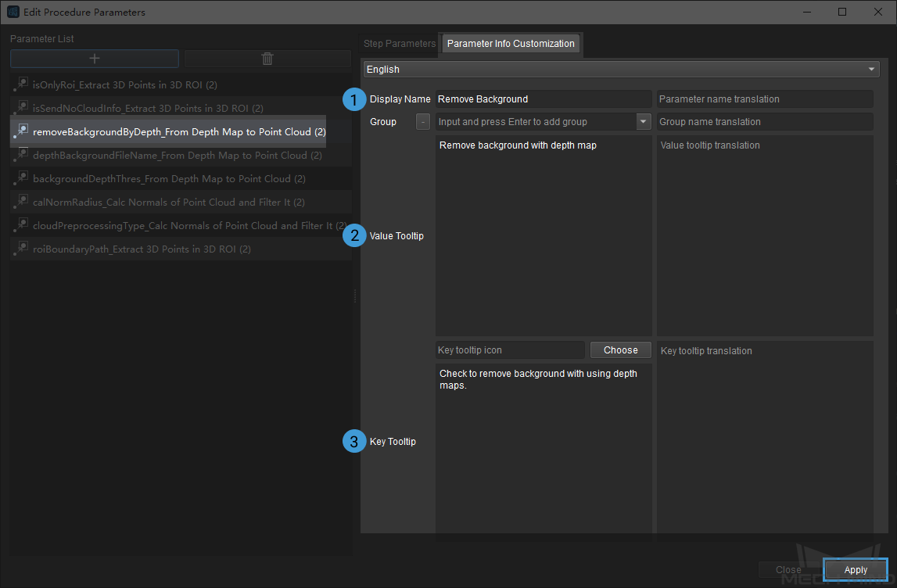Open the English language dropdown

pyautogui.click(x=621, y=70)
